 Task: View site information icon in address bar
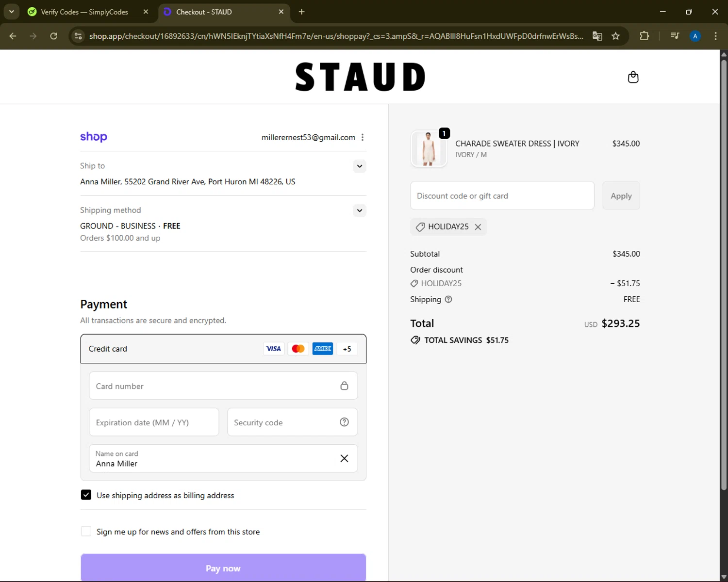click(78, 36)
